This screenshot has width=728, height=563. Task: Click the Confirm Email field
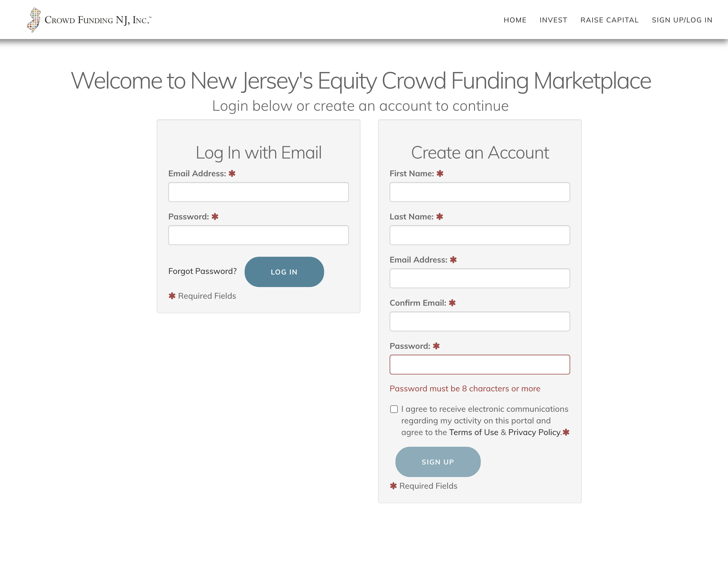coord(480,321)
